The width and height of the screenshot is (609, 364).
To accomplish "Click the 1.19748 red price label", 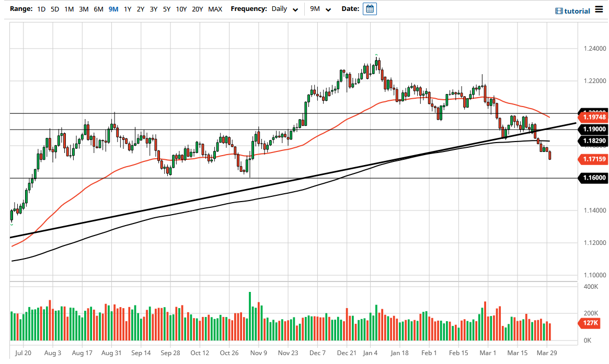I will (x=593, y=117).
